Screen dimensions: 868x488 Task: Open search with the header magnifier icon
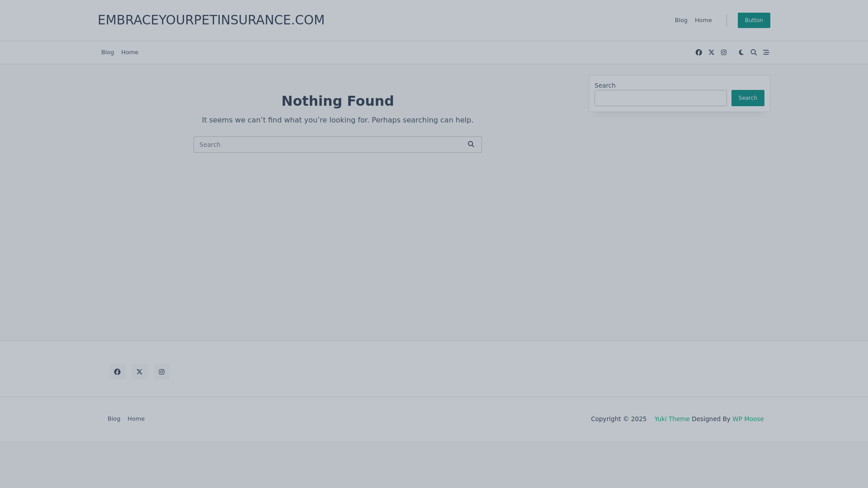point(754,52)
